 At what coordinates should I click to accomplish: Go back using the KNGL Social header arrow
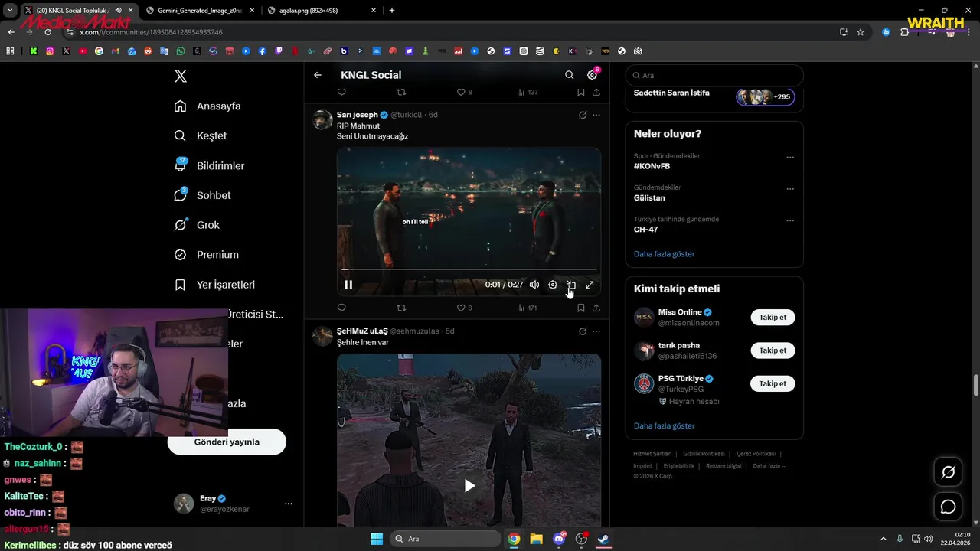pos(318,75)
